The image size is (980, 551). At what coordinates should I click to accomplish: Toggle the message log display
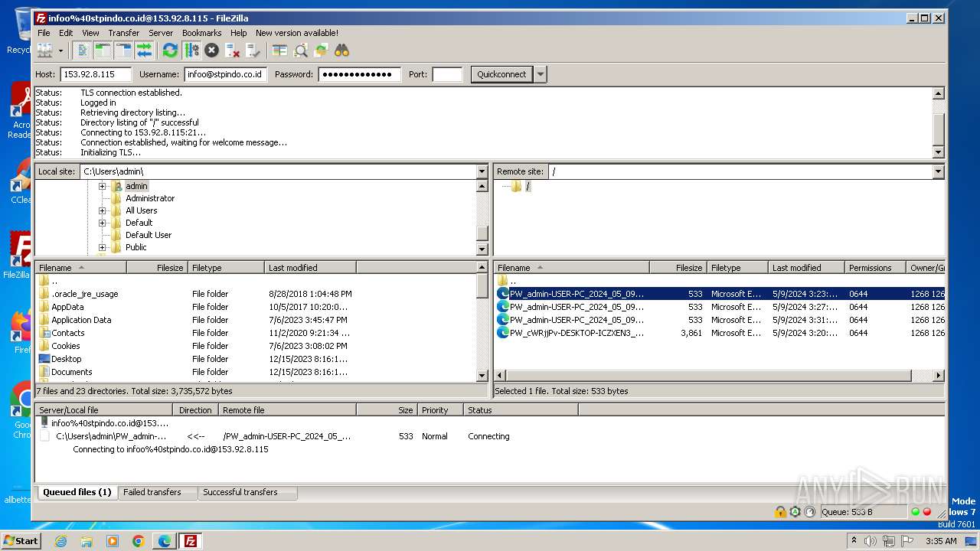[x=82, y=51]
